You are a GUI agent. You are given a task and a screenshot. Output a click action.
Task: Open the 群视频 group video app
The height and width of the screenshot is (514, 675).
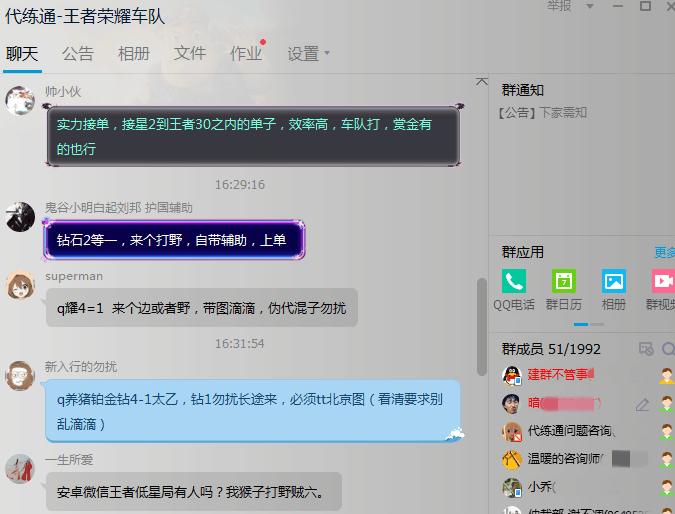click(663, 289)
